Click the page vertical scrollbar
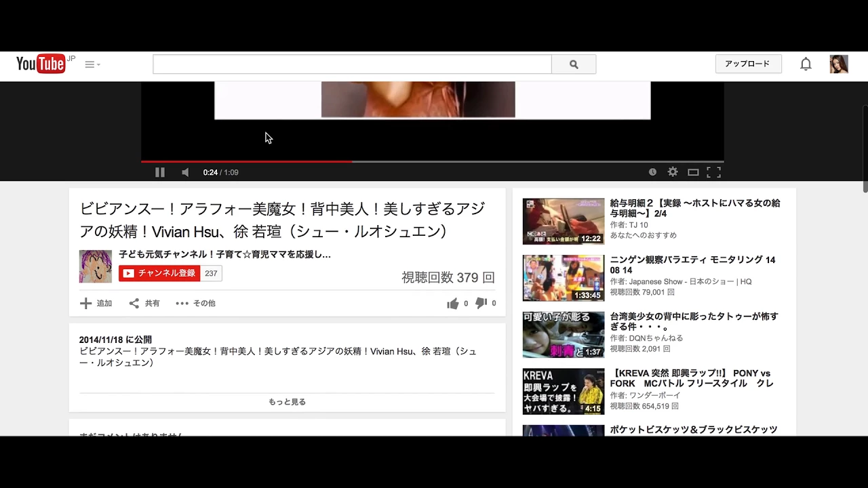 pos(865,149)
